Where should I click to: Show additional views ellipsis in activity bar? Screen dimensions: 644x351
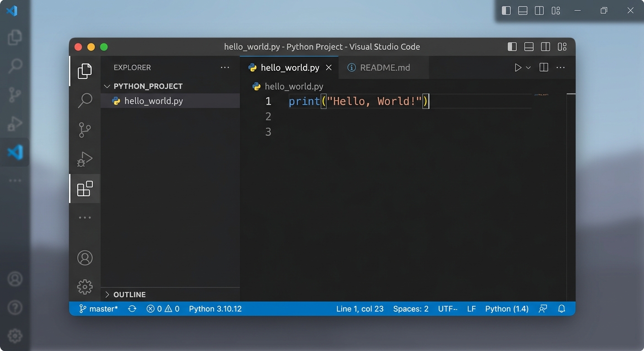[x=85, y=218]
